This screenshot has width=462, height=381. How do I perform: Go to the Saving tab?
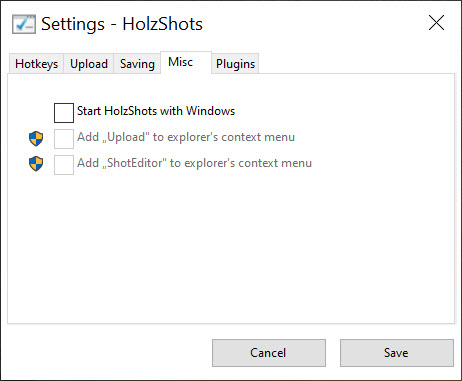(x=137, y=64)
